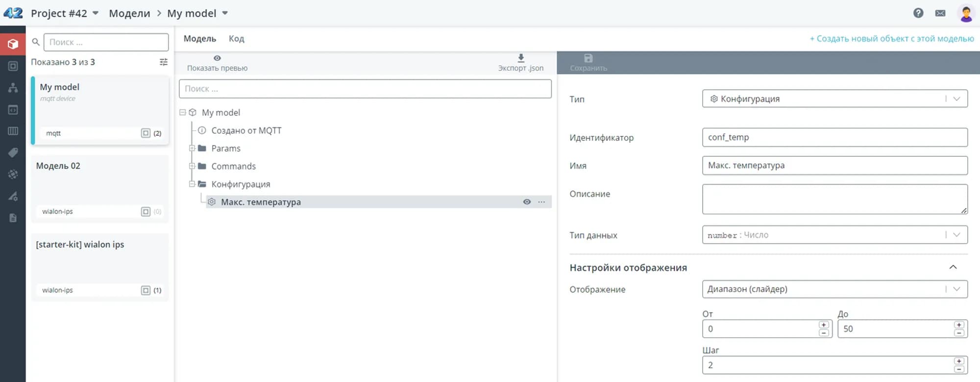Click Создать новый объект с этой моделью

point(891,39)
